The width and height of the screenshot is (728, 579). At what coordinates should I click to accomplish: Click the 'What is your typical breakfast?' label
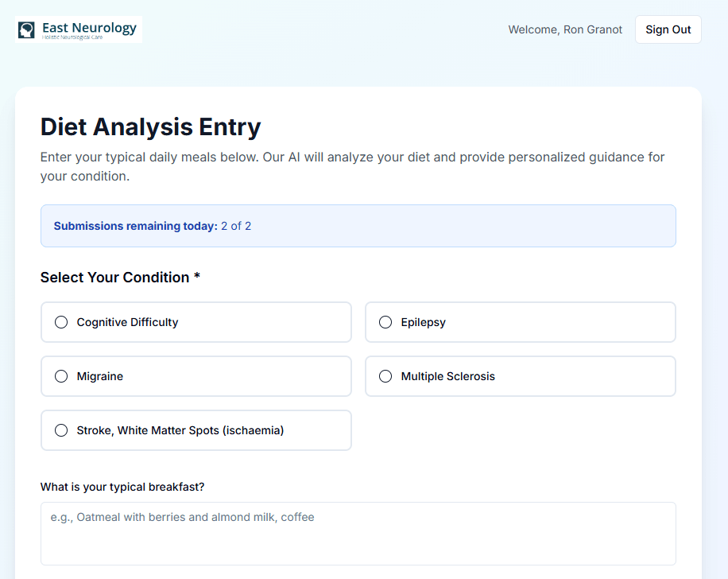[x=128, y=487]
